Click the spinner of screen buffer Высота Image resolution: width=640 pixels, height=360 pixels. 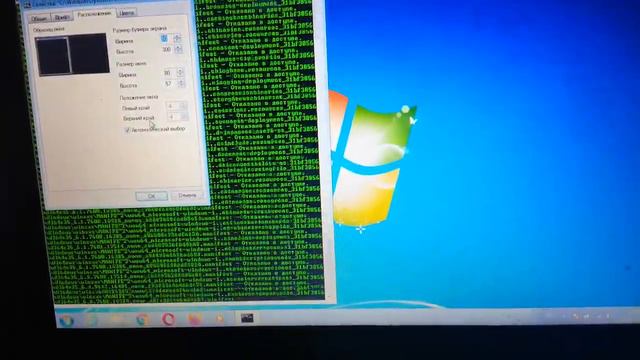178,49
